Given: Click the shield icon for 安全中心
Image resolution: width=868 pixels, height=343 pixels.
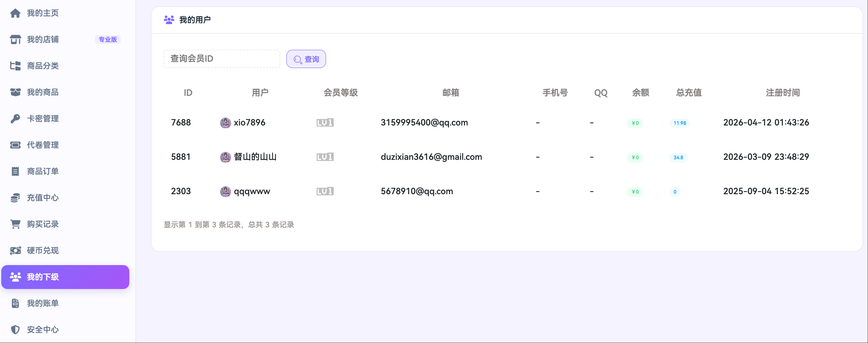Looking at the screenshot, I should 15,330.
